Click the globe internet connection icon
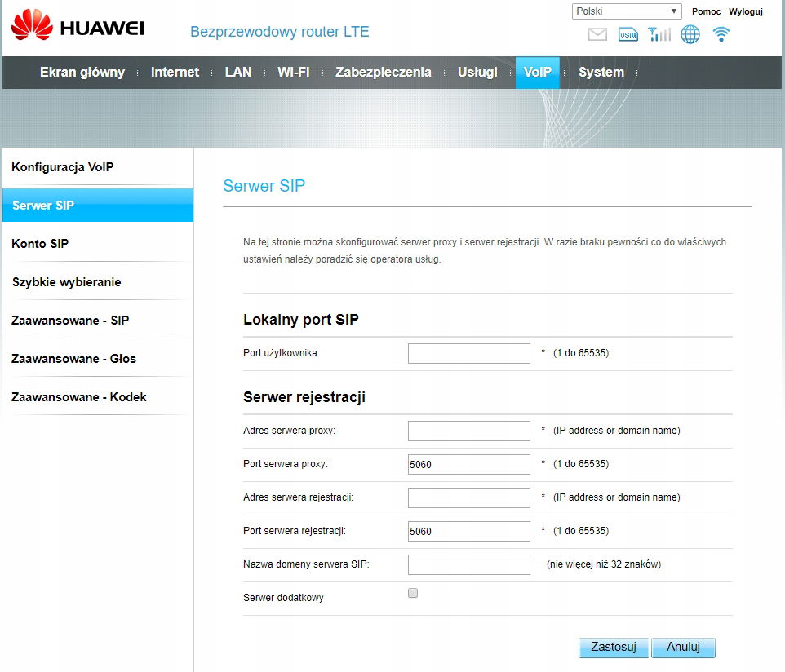This screenshot has width=785, height=672. pyautogui.click(x=690, y=34)
